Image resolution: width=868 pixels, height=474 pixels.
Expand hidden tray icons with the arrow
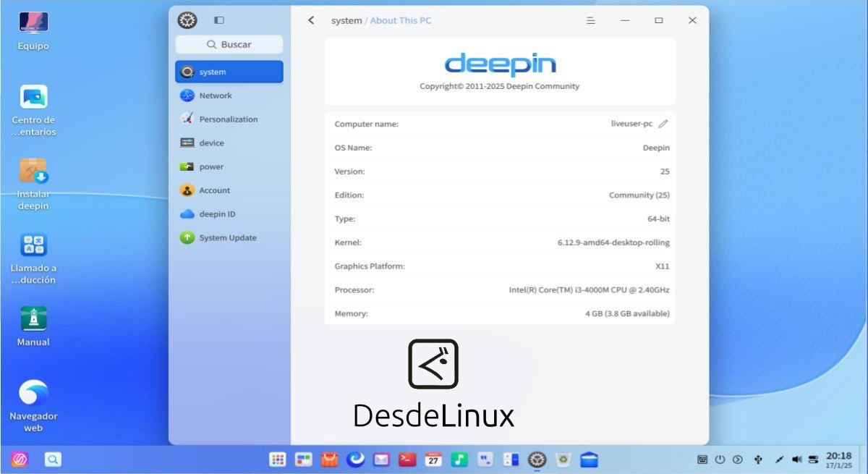tap(737, 459)
